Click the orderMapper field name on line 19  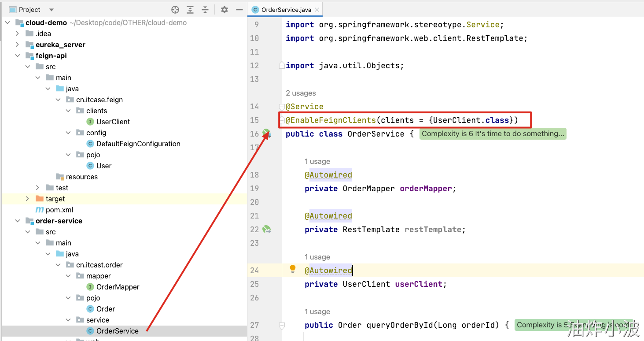(426, 189)
